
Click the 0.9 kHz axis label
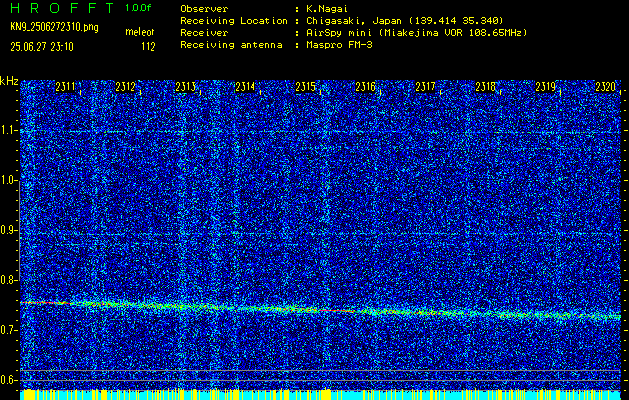[7, 230]
